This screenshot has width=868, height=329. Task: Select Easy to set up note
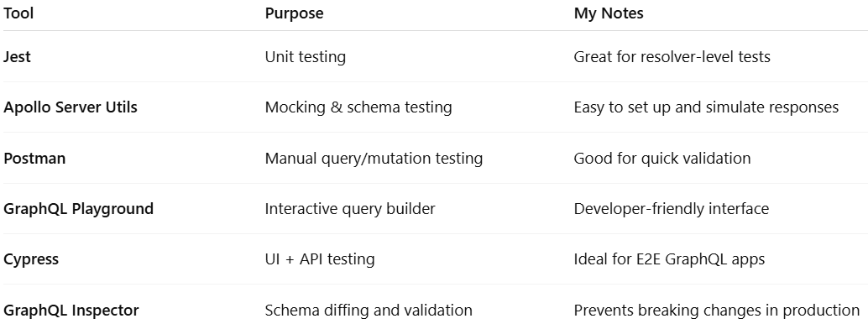tap(706, 107)
